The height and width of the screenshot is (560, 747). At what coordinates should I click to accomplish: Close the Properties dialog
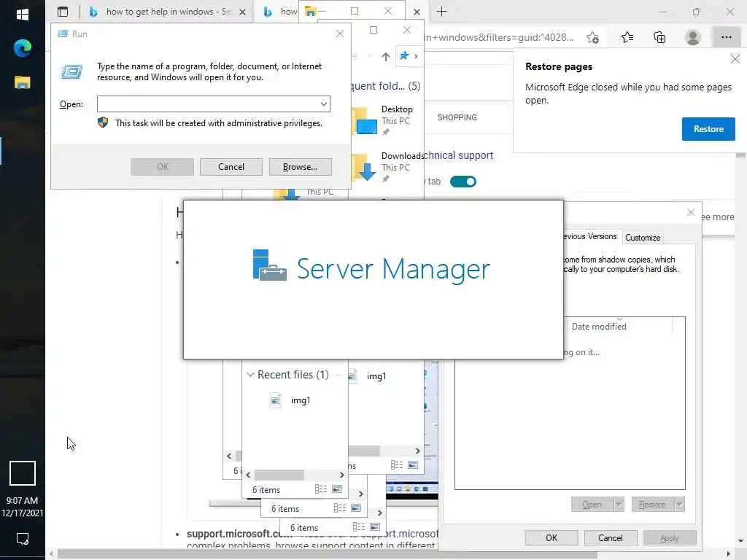(691, 212)
